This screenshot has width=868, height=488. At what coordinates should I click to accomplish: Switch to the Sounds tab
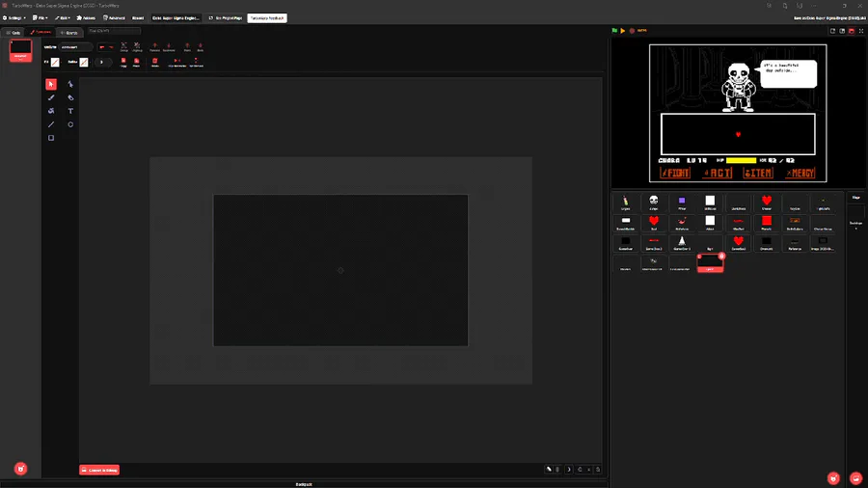(x=69, y=33)
